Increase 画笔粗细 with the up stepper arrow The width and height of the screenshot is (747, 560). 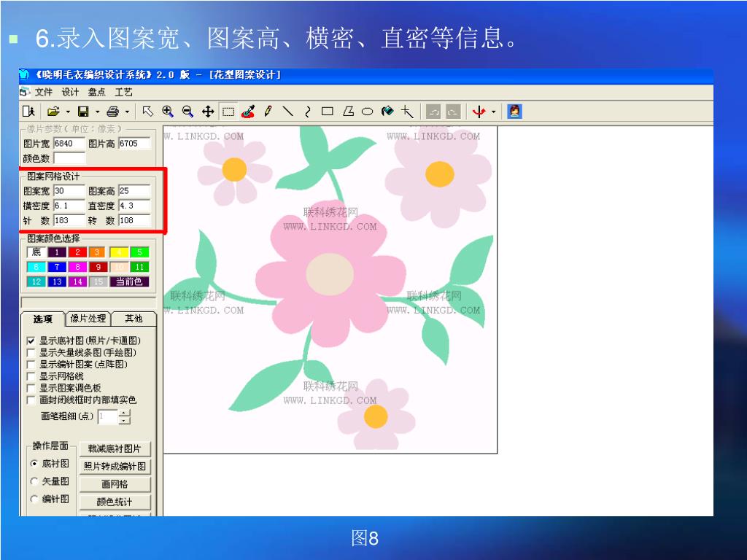(x=124, y=413)
